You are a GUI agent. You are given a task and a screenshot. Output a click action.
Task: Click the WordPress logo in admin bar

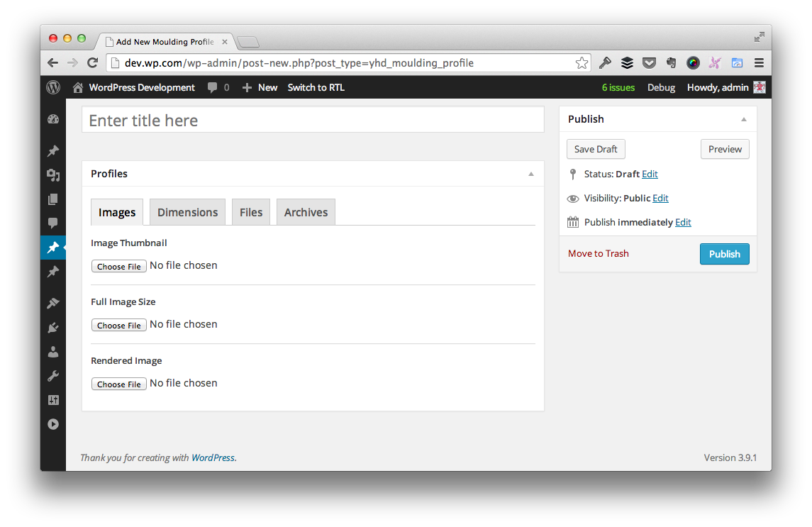(x=53, y=87)
